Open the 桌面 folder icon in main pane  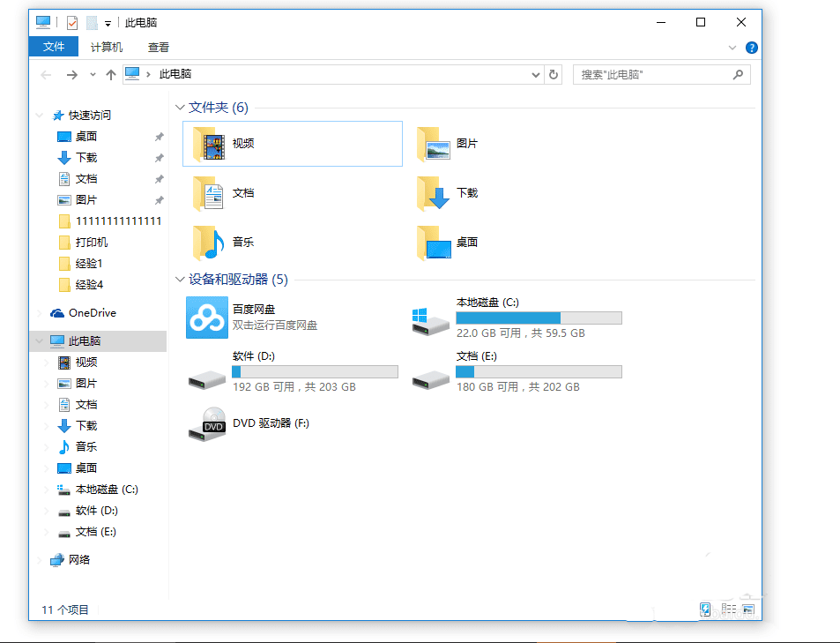[x=434, y=243]
